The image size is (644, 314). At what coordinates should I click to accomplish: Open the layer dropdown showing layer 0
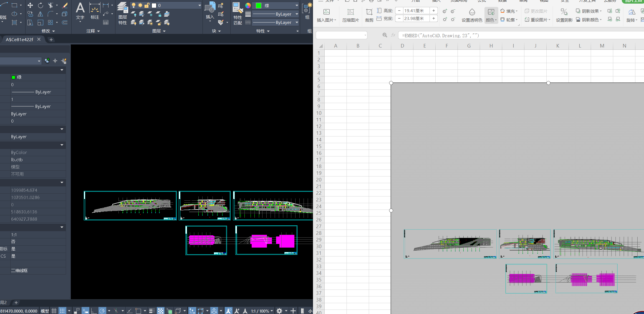(x=166, y=5)
